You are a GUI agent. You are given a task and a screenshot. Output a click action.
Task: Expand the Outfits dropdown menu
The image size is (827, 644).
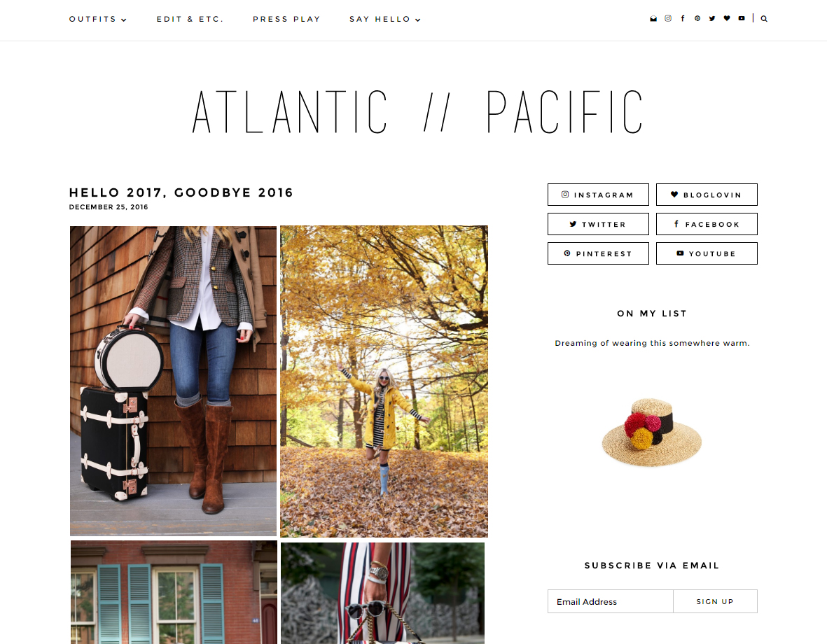click(97, 19)
